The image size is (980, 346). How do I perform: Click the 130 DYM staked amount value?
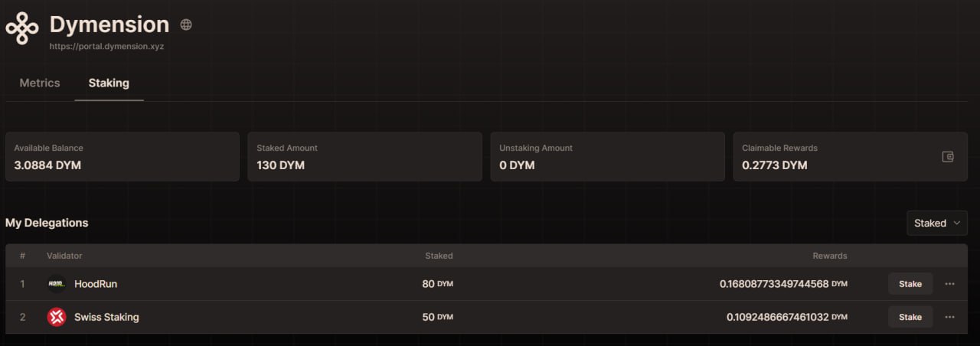click(281, 165)
